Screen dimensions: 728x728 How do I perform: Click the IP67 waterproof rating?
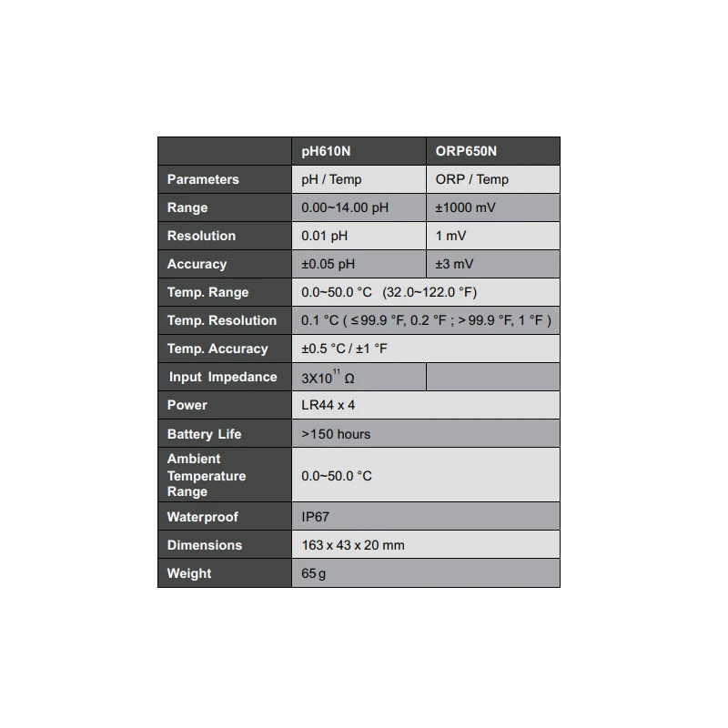[x=316, y=517]
